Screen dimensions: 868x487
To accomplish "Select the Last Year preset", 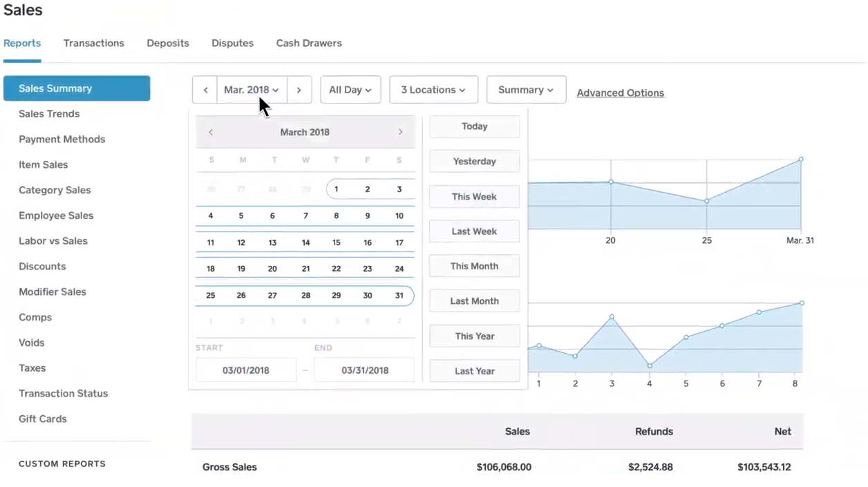I will [474, 371].
